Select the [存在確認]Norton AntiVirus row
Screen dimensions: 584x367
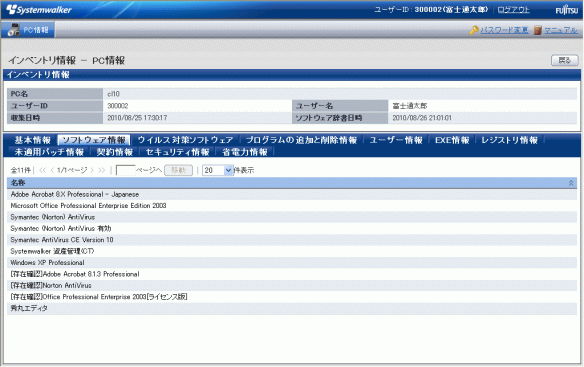(292, 285)
